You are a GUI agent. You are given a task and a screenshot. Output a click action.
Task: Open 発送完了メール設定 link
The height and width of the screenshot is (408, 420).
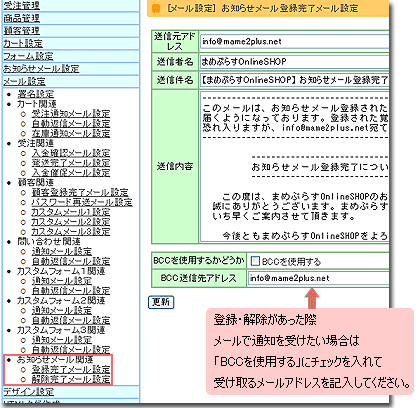point(71,163)
